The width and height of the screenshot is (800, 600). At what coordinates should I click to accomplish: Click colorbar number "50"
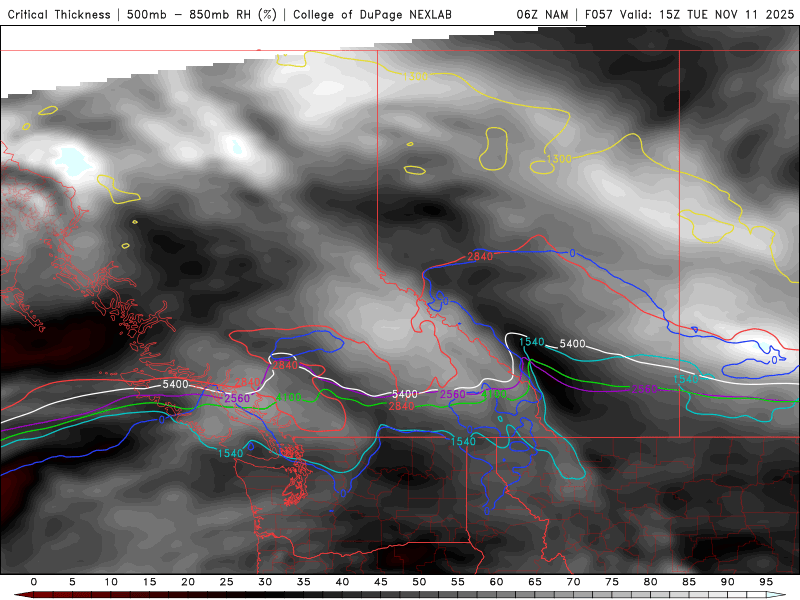pos(419,582)
